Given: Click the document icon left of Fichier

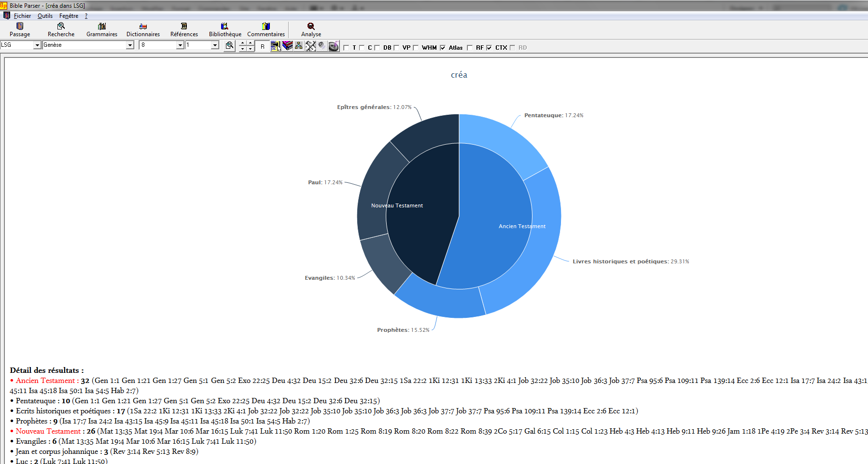Looking at the screenshot, I should (6, 15).
